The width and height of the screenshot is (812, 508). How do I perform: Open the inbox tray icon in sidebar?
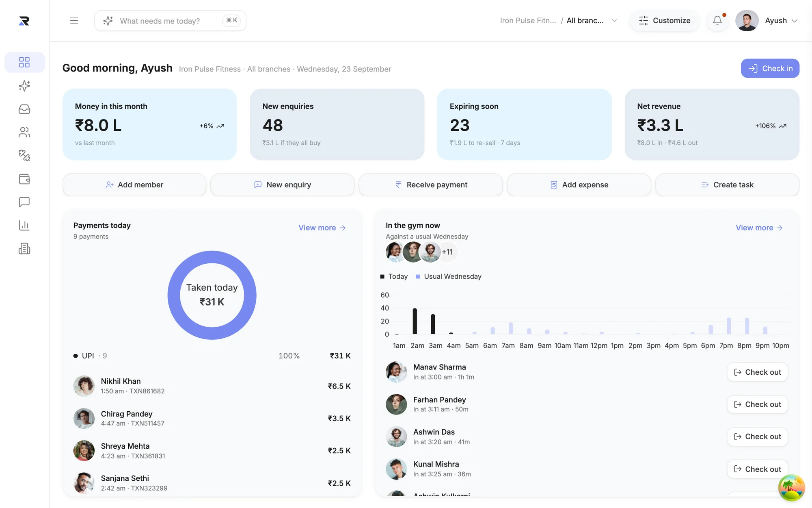[24, 109]
